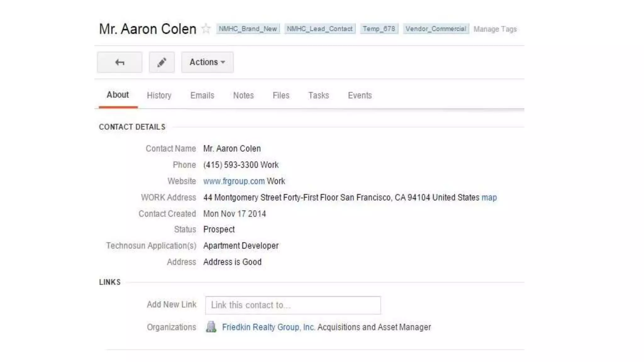Open the Emails tab
This screenshot has width=644, height=362.
click(x=202, y=95)
